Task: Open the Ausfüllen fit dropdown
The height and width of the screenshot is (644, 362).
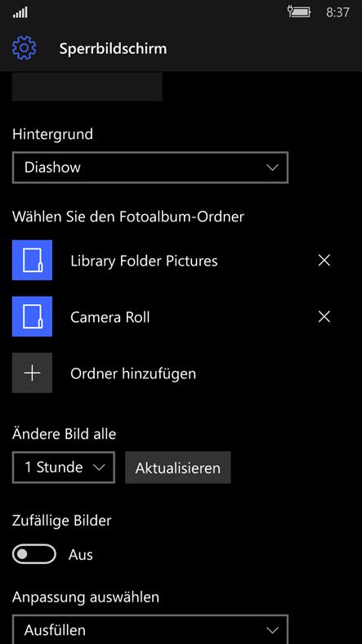Action: (150, 629)
